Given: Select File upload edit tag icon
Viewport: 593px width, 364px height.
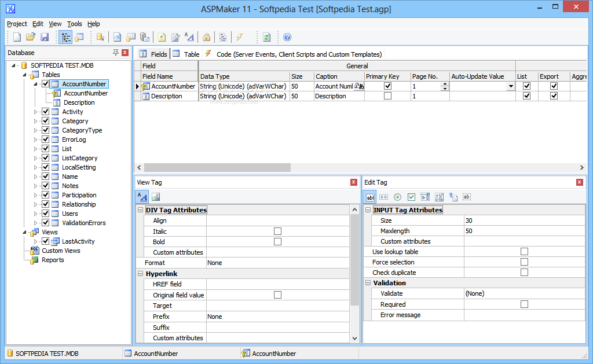Looking at the screenshot, I should click(x=453, y=197).
